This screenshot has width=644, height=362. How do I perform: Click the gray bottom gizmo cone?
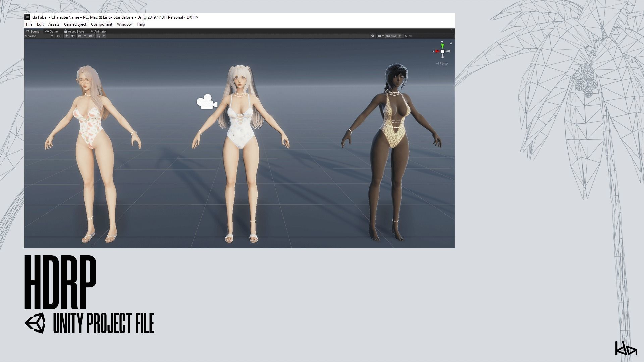click(x=442, y=56)
